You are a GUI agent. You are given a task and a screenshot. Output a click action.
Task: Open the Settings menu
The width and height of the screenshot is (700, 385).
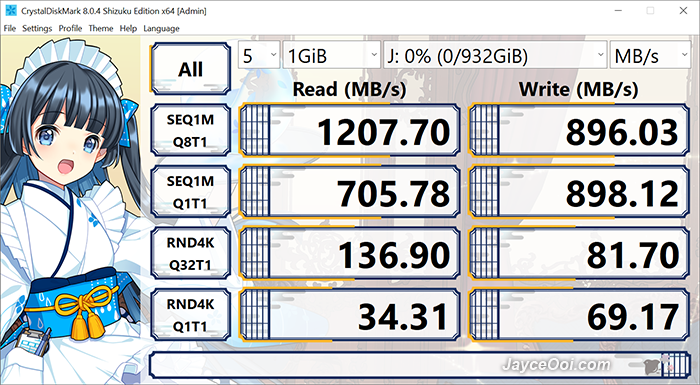click(x=37, y=28)
